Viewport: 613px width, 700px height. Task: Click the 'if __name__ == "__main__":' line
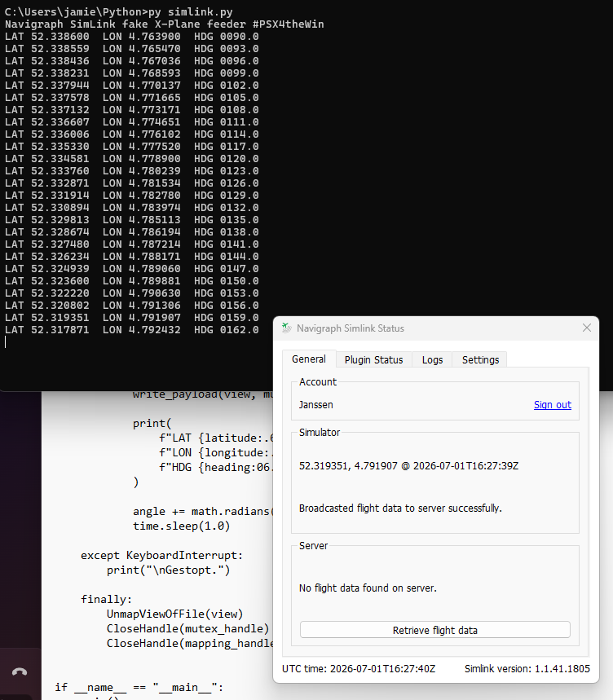point(139,688)
